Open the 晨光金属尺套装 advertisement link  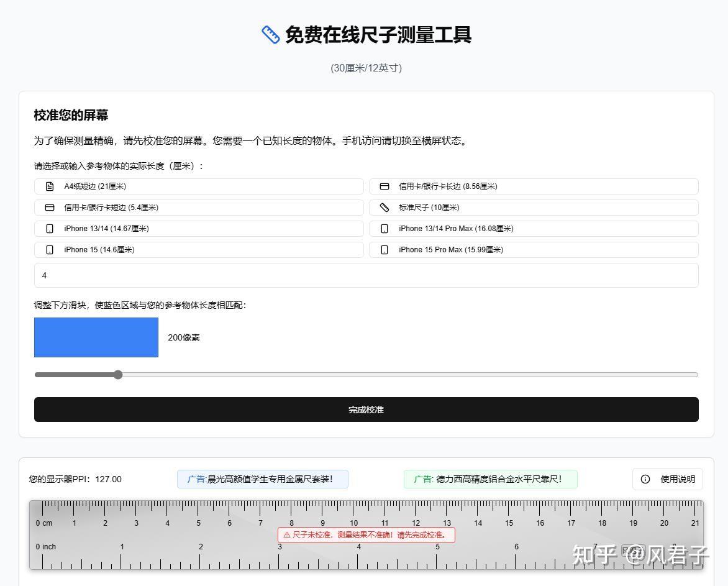coord(262,478)
